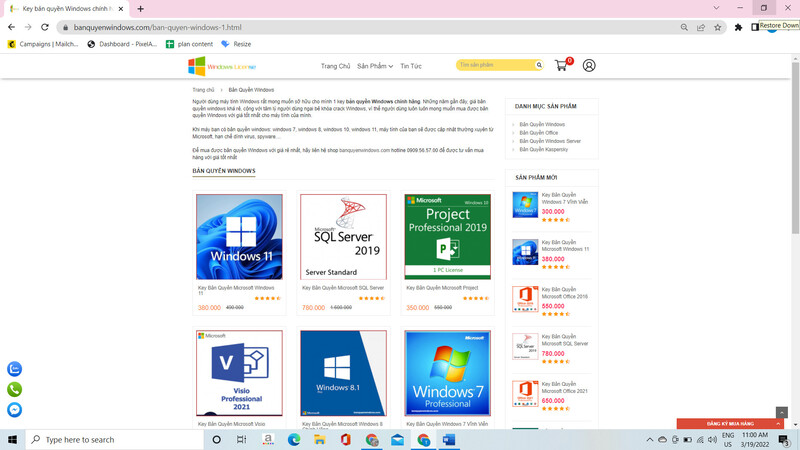Open the plan content bookmark
Screen dimensions: 800x450
[x=189, y=44]
